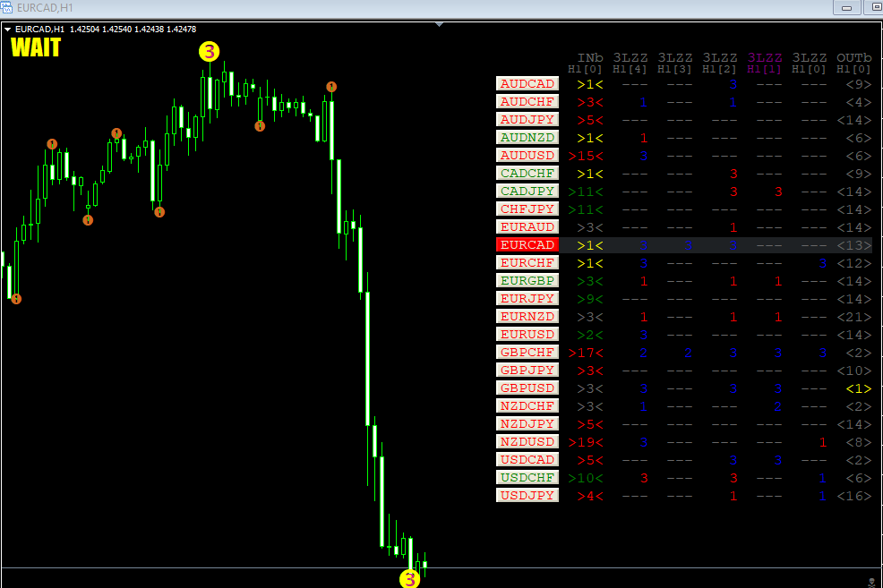The image size is (883, 588).
Task: Select the USDJPY pair button
Action: coord(527,495)
